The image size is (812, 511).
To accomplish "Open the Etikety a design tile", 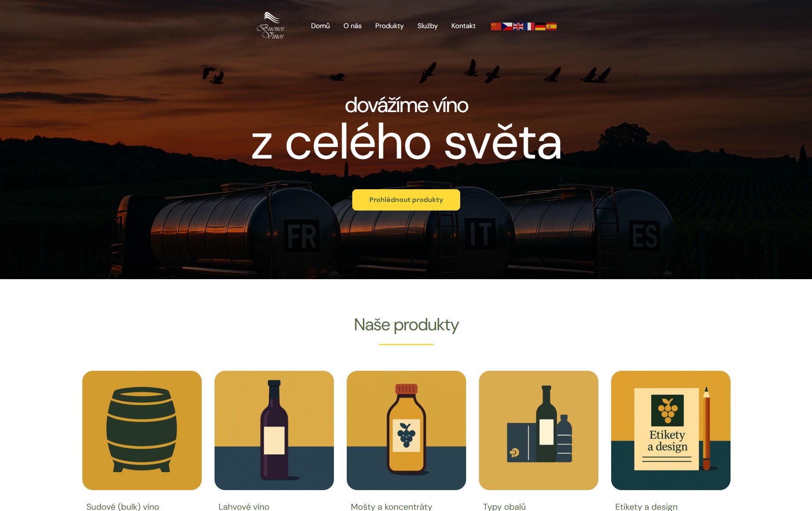I will pyautogui.click(x=671, y=430).
